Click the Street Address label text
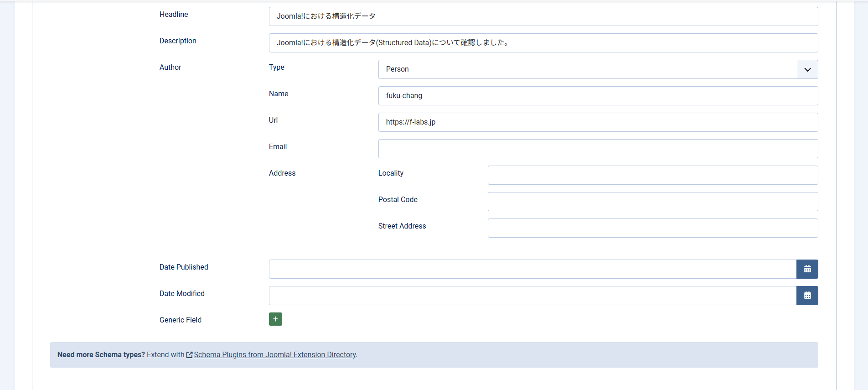This screenshot has width=868, height=390. (402, 226)
